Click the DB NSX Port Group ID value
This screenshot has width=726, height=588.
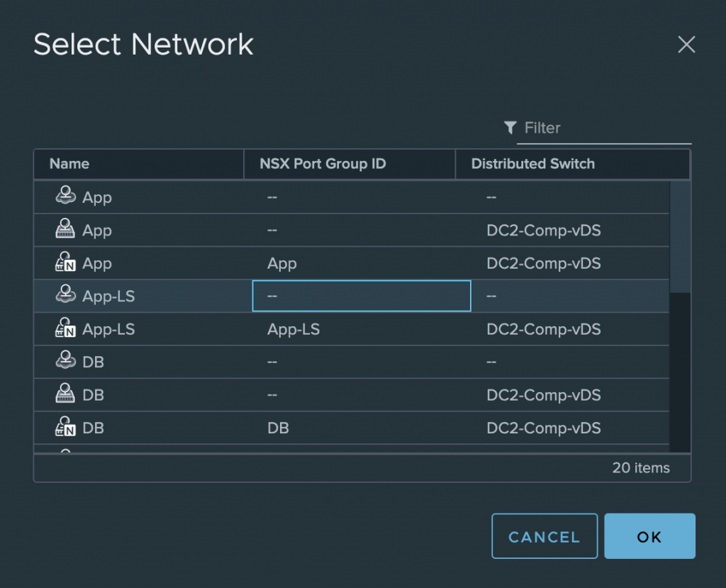point(278,428)
